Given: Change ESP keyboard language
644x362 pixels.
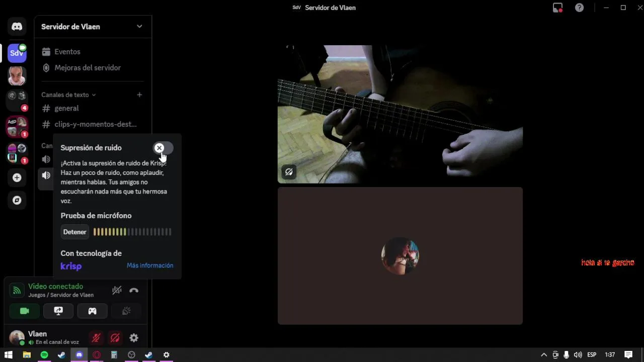Looking at the screenshot, I should (x=592, y=355).
